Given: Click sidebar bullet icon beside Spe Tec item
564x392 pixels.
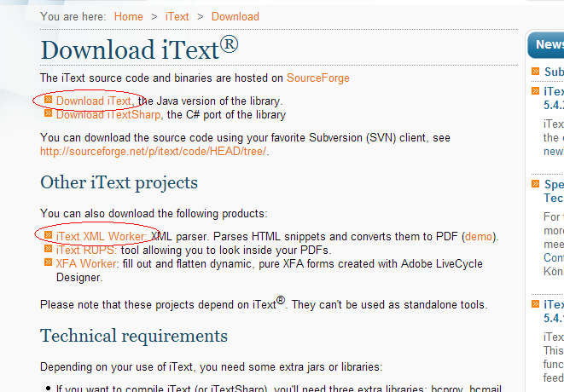Looking at the screenshot, I should coord(536,184).
